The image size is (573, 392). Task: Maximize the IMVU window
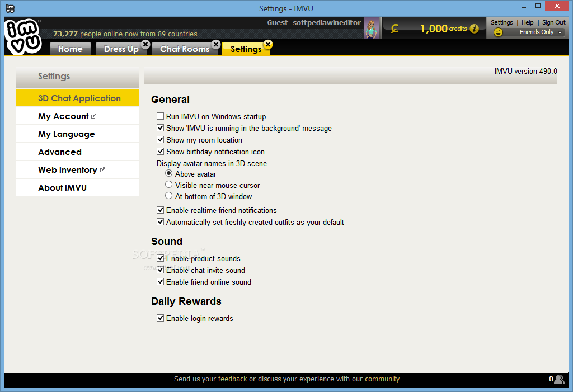click(x=538, y=6)
